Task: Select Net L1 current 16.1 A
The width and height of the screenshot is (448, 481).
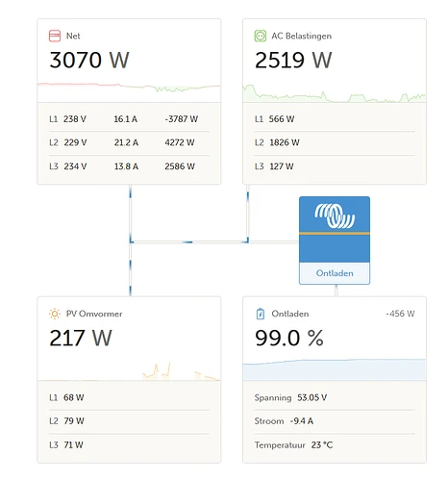Action: pyautogui.click(x=126, y=119)
